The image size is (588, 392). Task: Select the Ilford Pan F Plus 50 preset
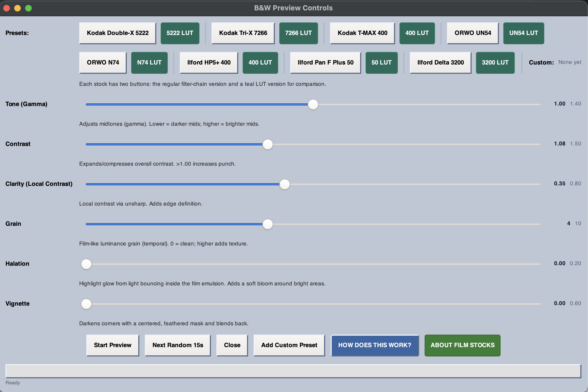325,63
